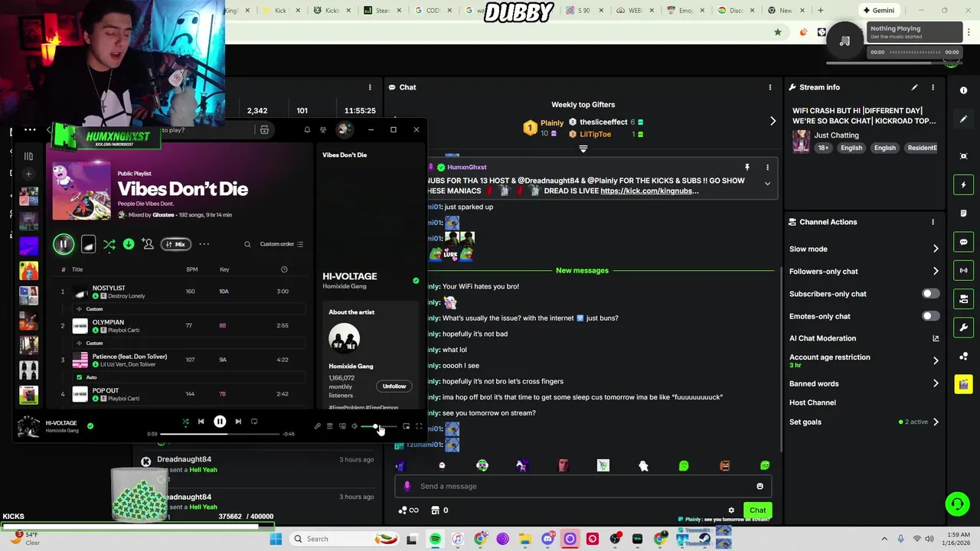
Task: Open the green support headset button
Action: pyautogui.click(x=957, y=504)
